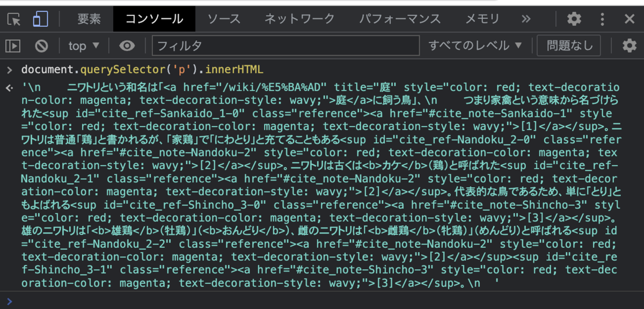The image size is (644, 309).
Task: Activate the inspect element picker icon
Action: click(14, 19)
